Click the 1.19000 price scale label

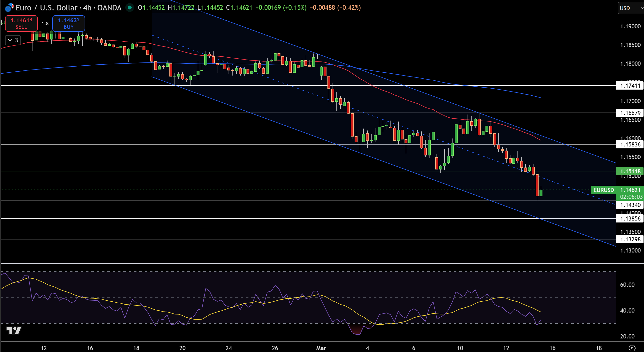[x=630, y=26]
